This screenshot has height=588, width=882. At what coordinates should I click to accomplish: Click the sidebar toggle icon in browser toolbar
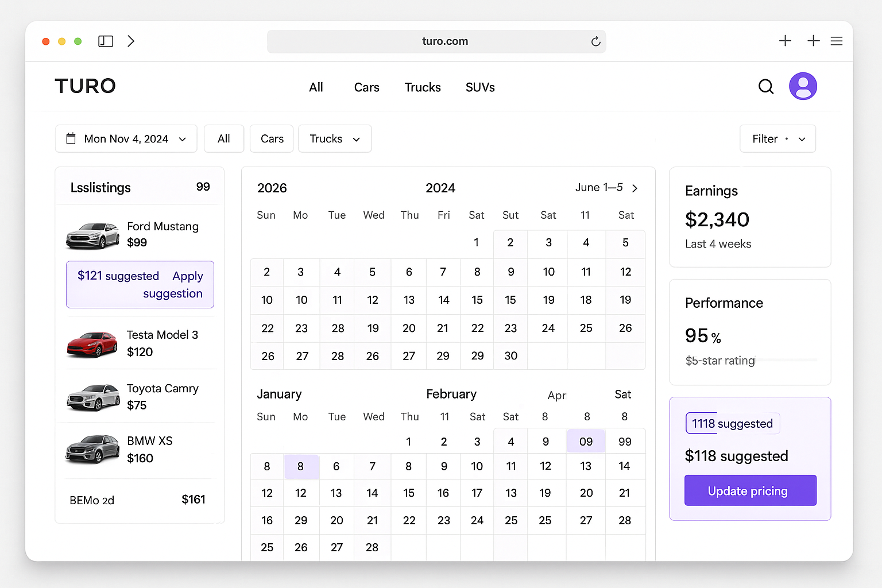coord(106,41)
